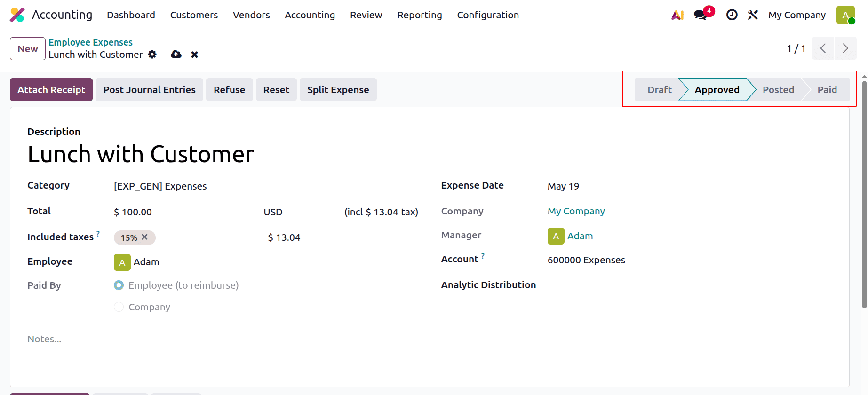Select the Approved status stage
The height and width of the screenshot is (395, 868).
click(x=717, y=90)
